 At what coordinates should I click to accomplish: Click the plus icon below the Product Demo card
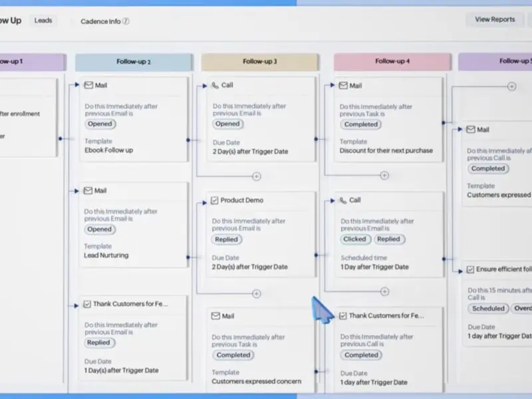(256, 293)
